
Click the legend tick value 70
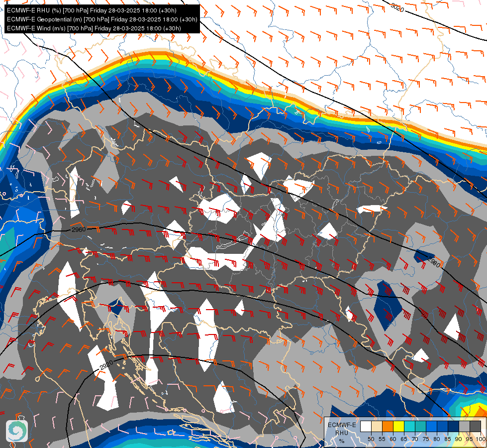click(415, 439)
